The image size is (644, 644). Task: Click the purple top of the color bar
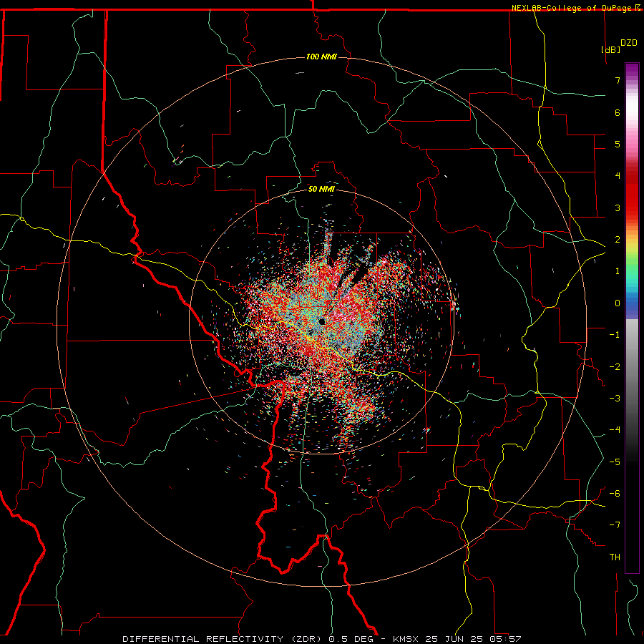[632, 70]
